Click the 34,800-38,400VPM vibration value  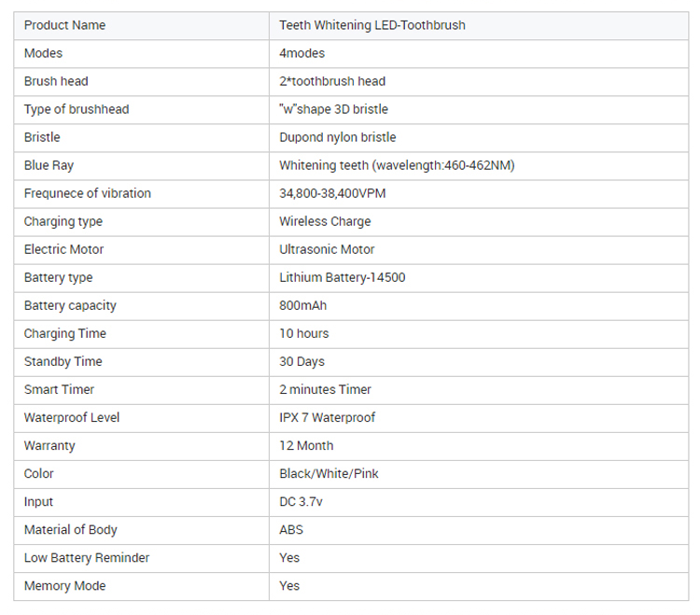tap(332, 194)
